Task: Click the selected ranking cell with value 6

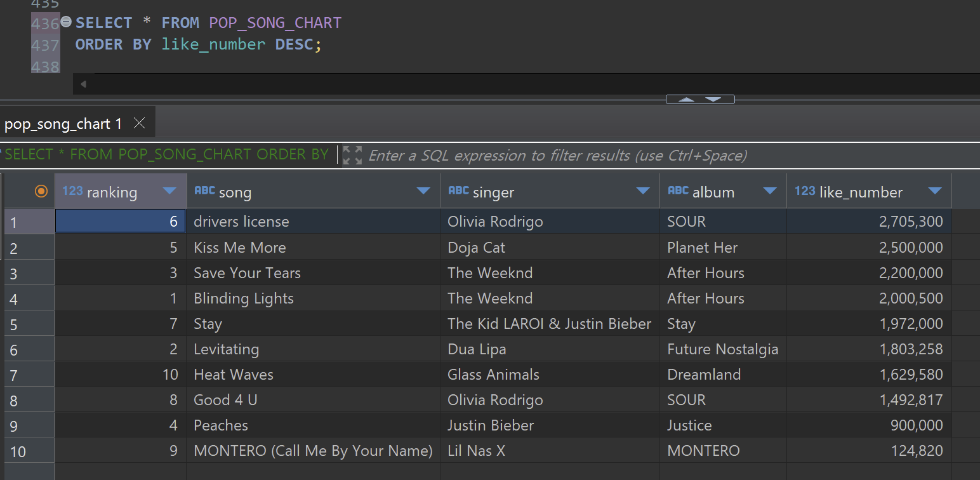Action: 121,222
